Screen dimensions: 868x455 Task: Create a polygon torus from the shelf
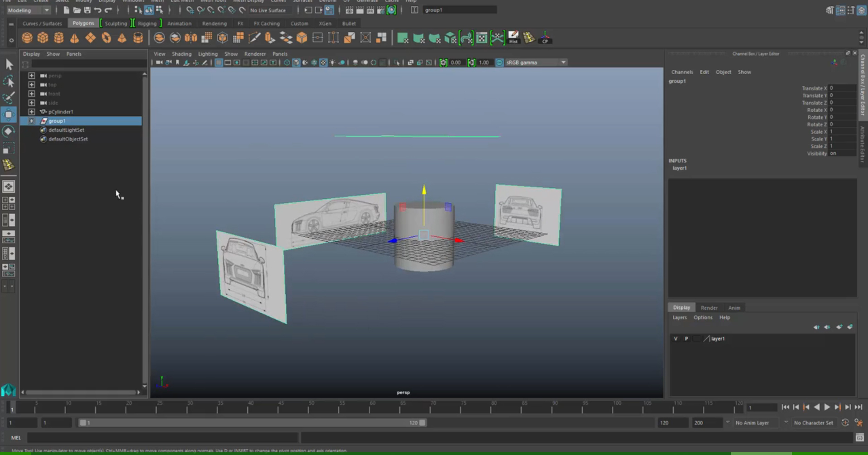106,38
